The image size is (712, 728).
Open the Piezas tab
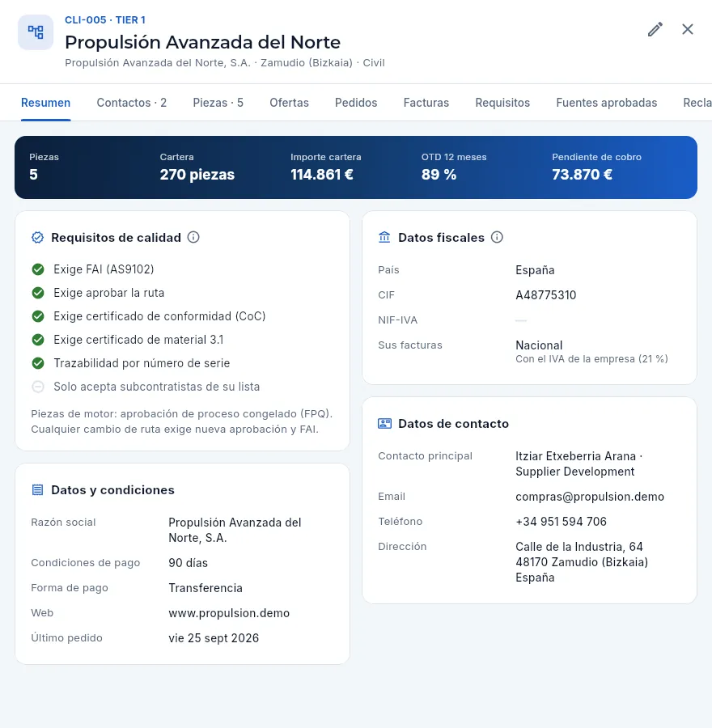218,103
